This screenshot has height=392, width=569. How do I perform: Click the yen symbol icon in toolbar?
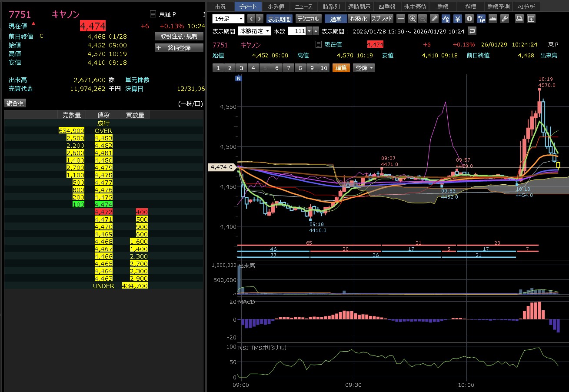pos(458,19)
